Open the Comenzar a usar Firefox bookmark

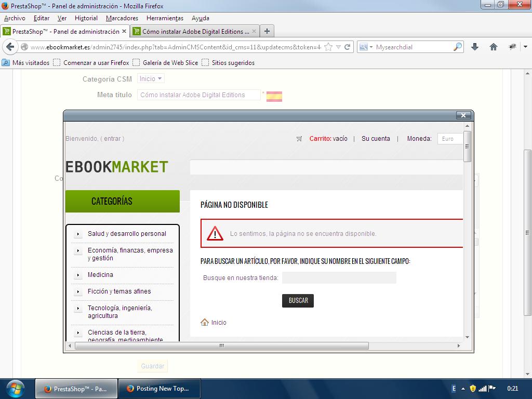(x=91, y=63)
